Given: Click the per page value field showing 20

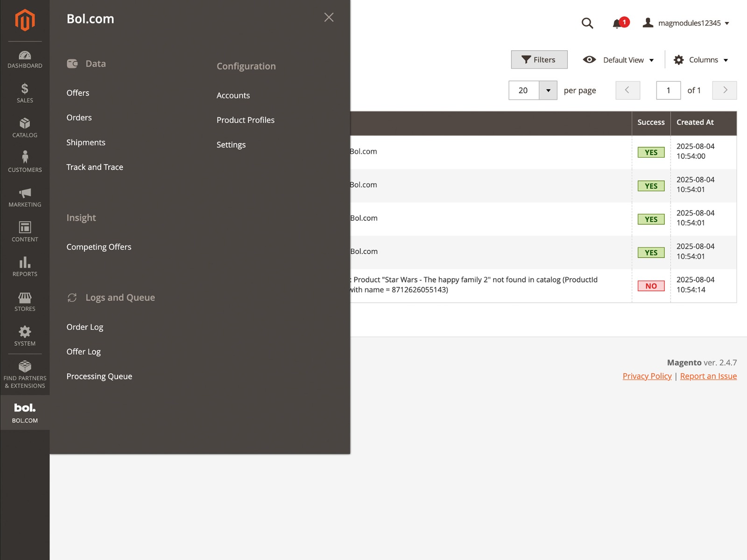Looking at the screenshot, I should point(524,91).
